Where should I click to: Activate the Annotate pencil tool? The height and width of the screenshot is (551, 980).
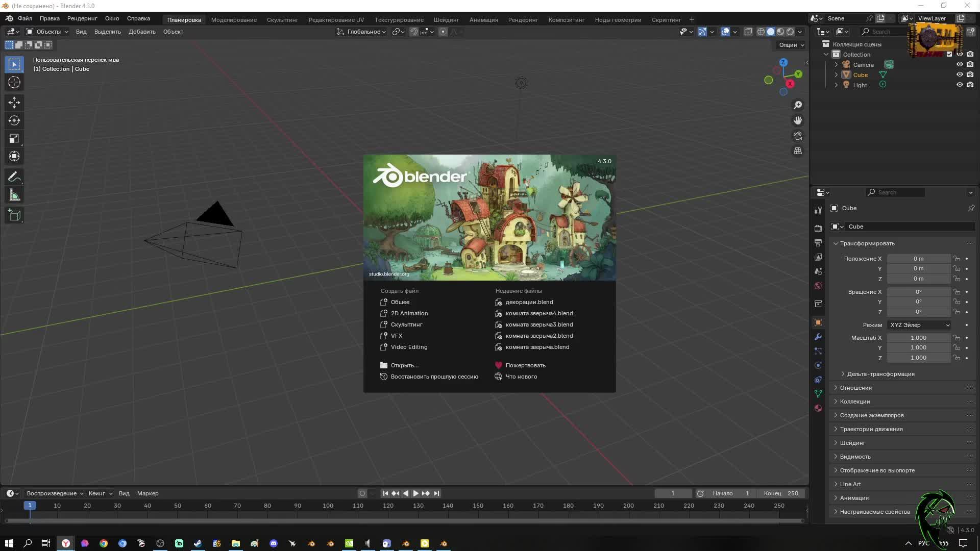(14, 177)
